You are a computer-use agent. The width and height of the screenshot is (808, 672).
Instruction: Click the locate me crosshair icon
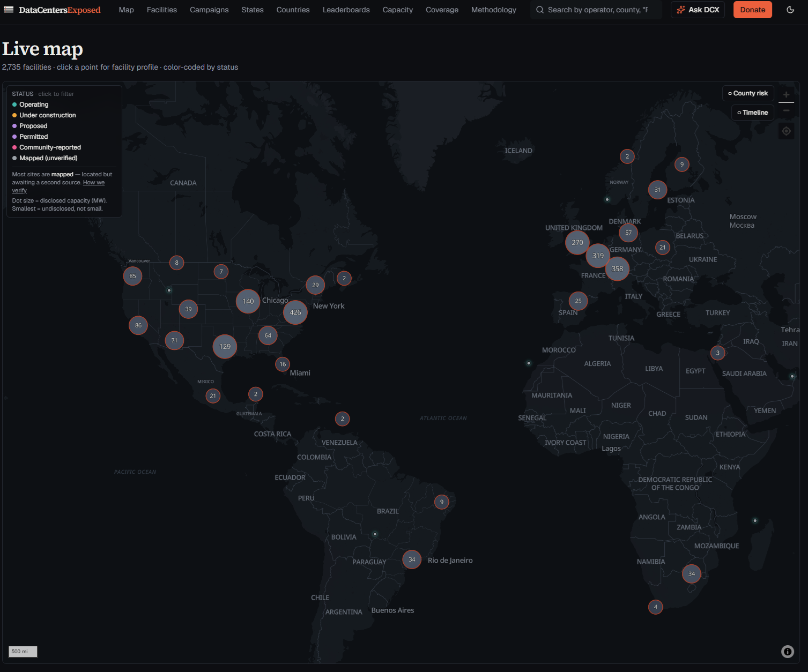point(786,131)
